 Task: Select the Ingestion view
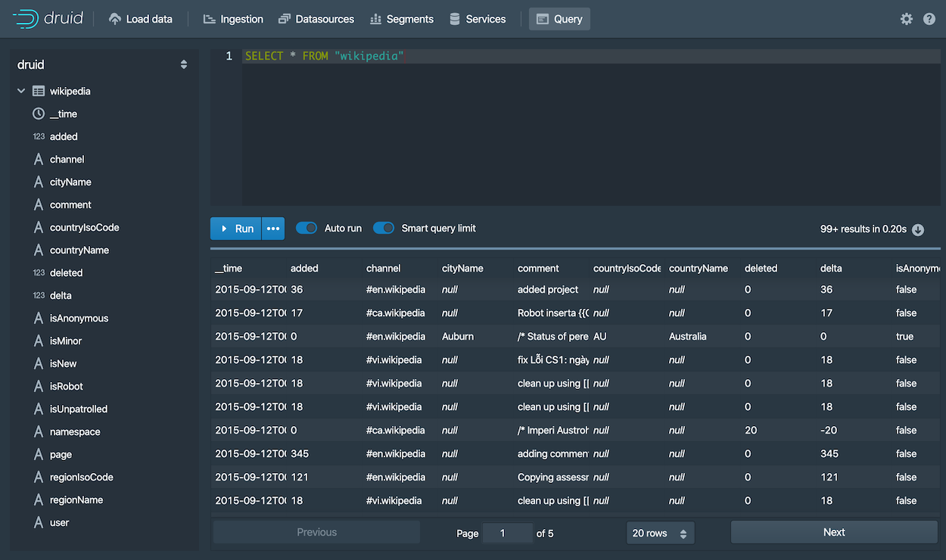[232, 19]
